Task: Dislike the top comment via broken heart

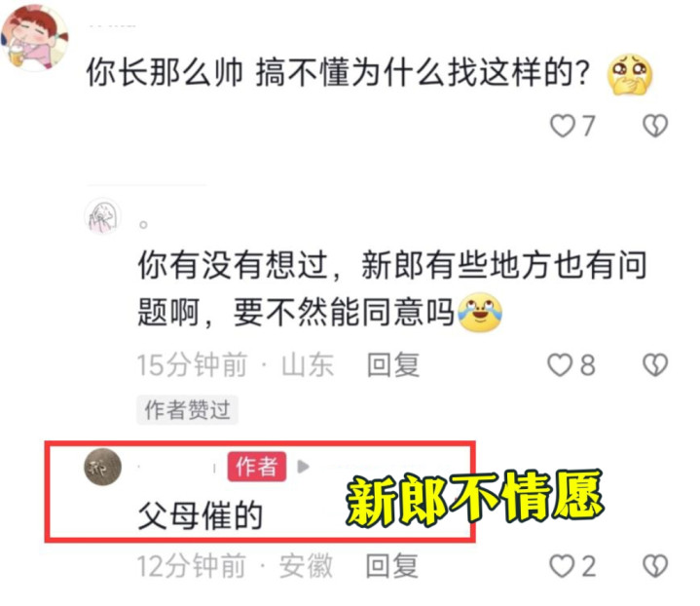Action: 655,125
